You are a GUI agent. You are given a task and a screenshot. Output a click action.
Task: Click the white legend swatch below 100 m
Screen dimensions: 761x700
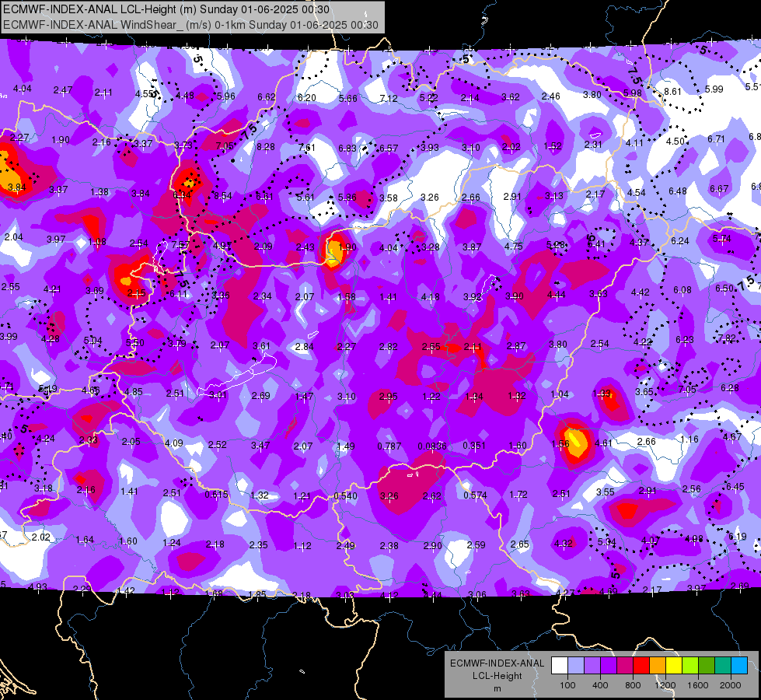[x=560, y=666]
